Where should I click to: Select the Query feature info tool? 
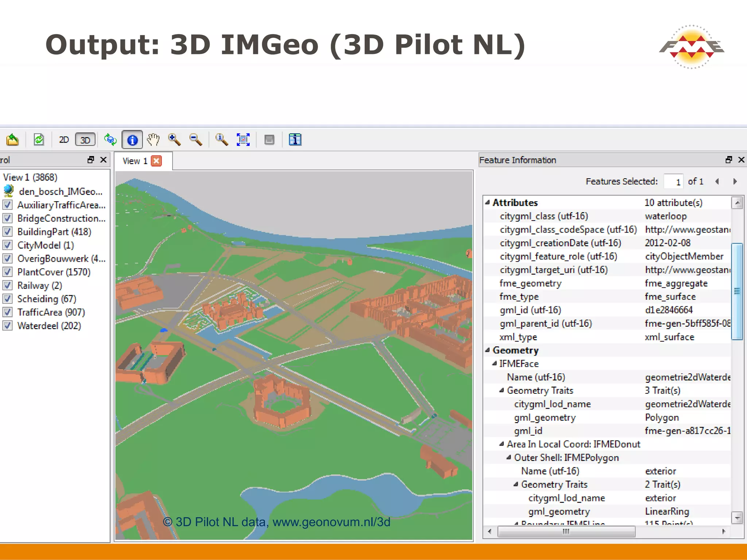tap(132, 140)
